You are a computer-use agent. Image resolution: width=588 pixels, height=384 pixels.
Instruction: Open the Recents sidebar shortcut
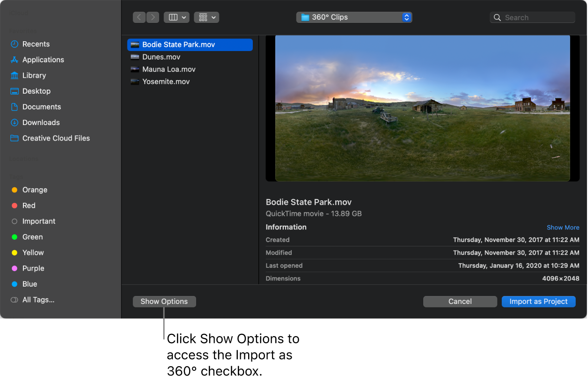[x=36, y=44]
